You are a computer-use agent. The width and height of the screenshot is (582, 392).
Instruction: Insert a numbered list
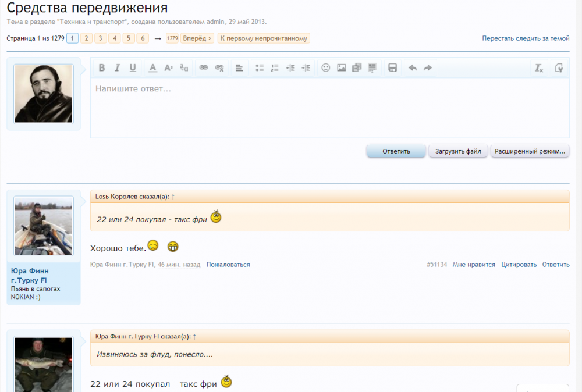click(275, 68)
